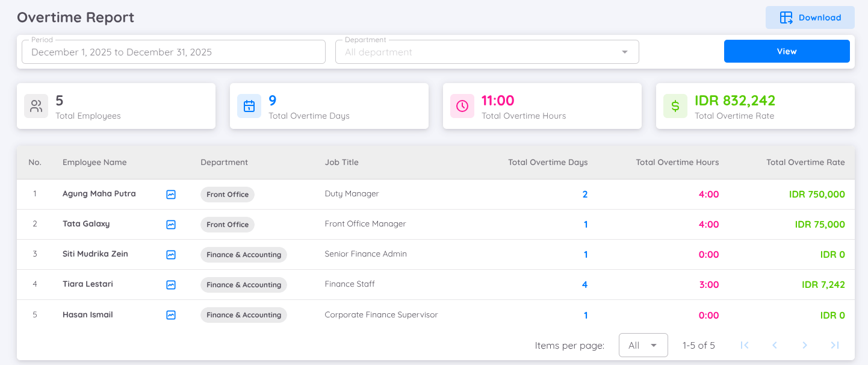Sort by Total Overtime Hours column header
The width and height of the screenshot is (868, 365).
point(677,162)
